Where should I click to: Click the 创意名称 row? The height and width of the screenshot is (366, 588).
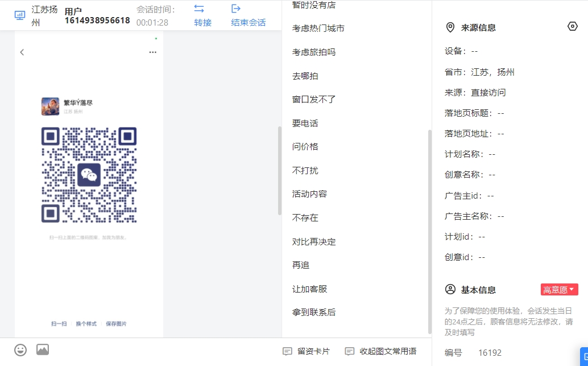click(x=470, y=175)
